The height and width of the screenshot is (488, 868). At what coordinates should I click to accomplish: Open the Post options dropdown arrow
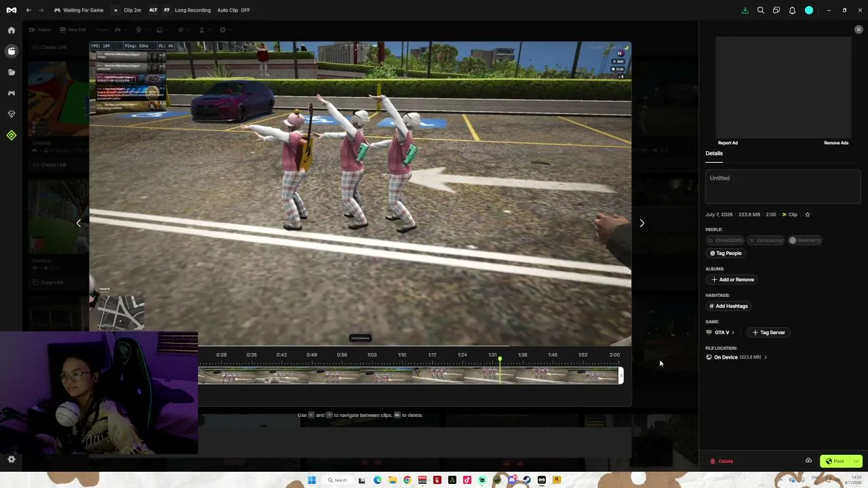pyautogui.click(x=856, y=462)
